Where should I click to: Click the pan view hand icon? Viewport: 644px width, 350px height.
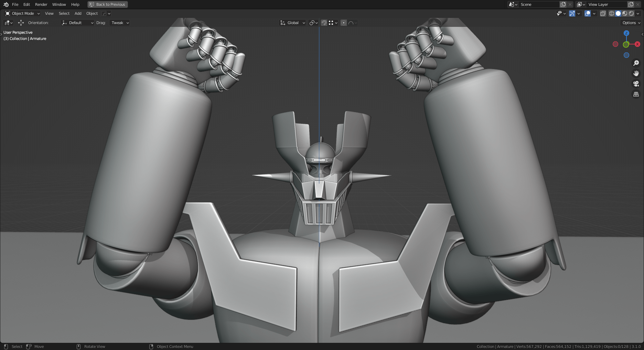click(x=636, y=73)
